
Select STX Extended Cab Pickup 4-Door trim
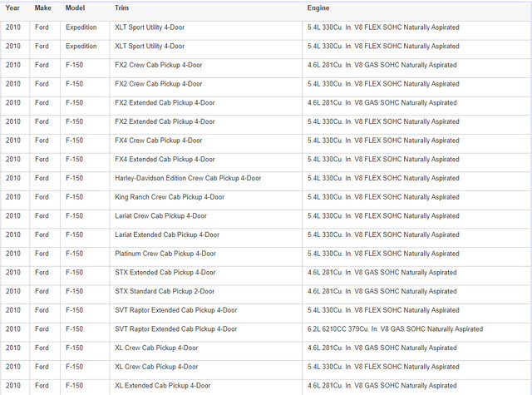[165, 273]
